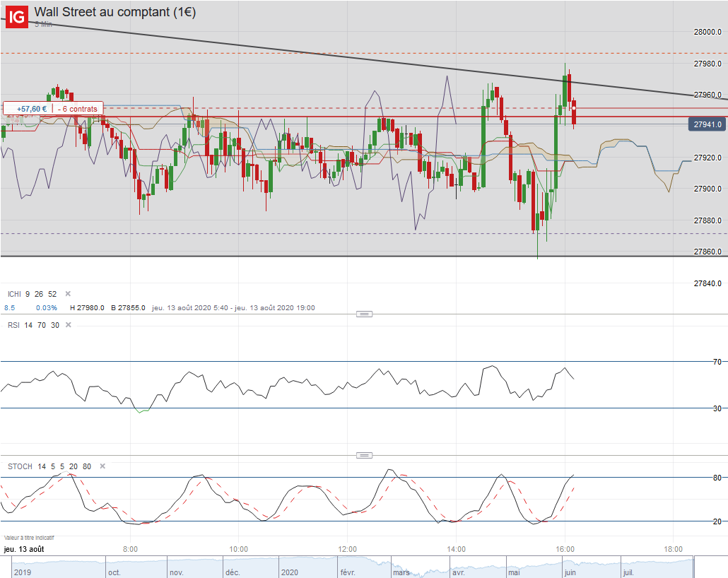Remove the STOCH indicator with its X
Image resolution: width=728 pixels, height=578 pixels.
[x=102, y=466]
